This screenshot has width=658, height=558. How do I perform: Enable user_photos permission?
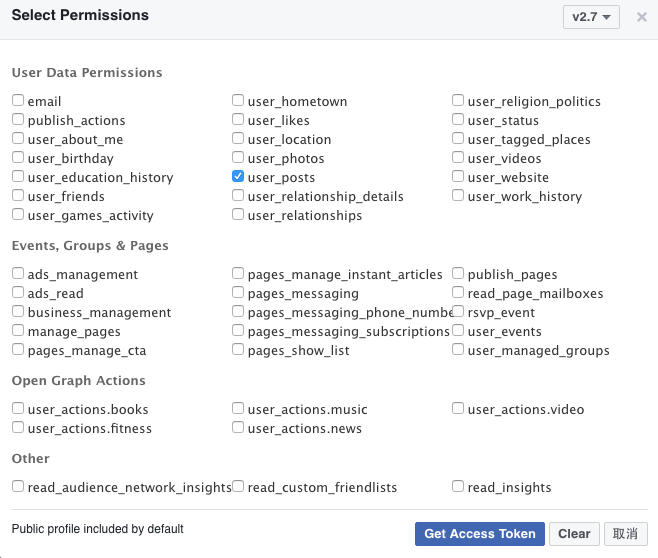tap(238, 158)
